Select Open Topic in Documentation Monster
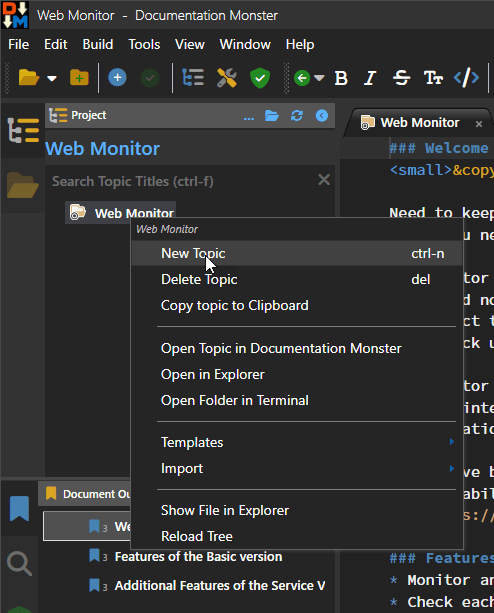The width and height of the screenshot is (494, 613). [x=297, y=348]
